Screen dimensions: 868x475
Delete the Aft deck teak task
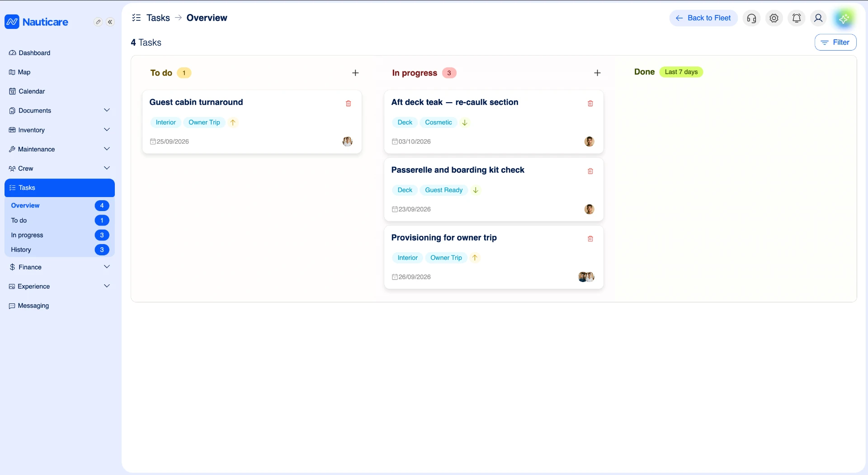click(x=590, y=103)
